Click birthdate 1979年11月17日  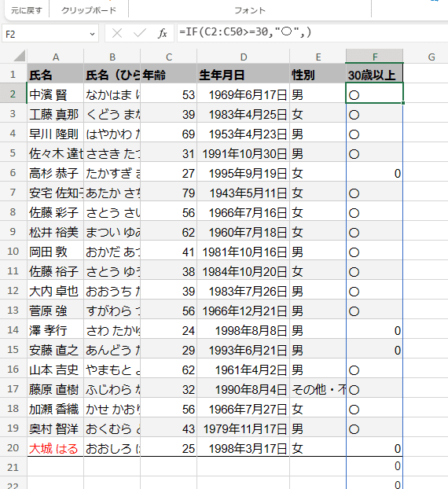[244, 428]
